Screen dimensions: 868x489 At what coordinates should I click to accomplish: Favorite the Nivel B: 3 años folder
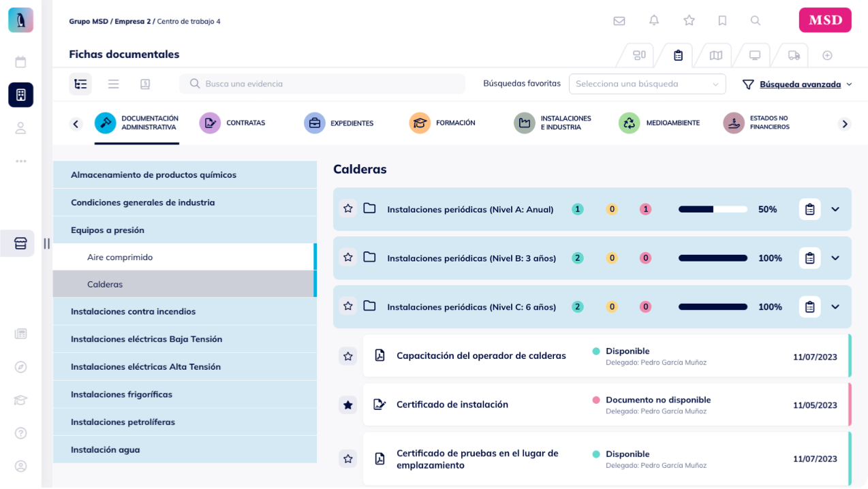point(348,257)
